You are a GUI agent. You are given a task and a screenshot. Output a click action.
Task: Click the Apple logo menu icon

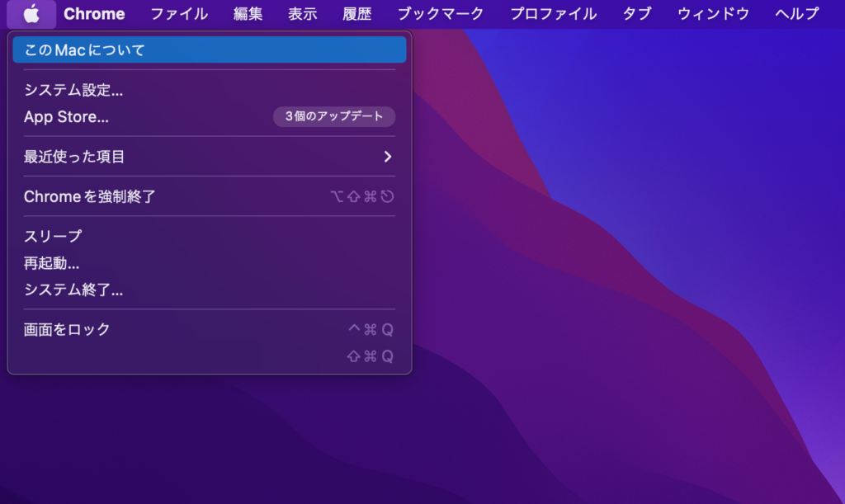click(31, 14)
